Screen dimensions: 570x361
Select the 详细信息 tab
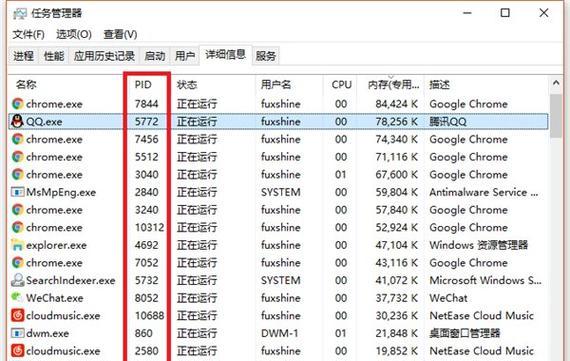coord(225,55)
